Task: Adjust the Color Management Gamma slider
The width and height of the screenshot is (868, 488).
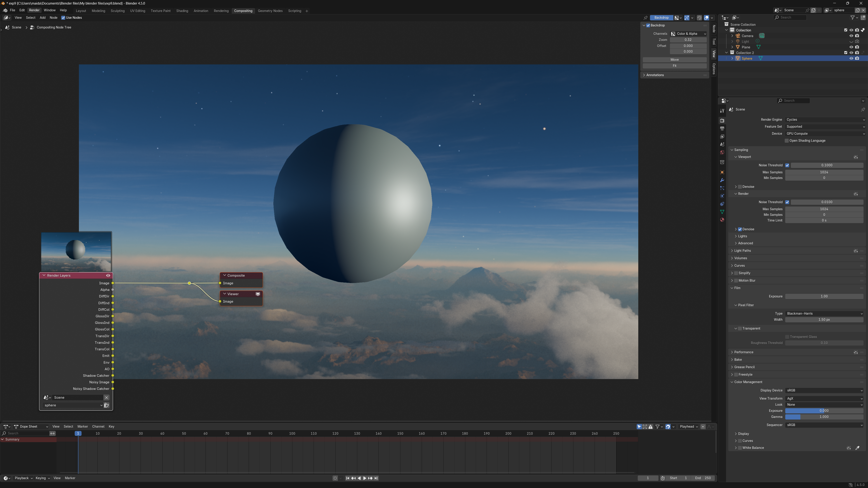Action: (x=824, y=417)
